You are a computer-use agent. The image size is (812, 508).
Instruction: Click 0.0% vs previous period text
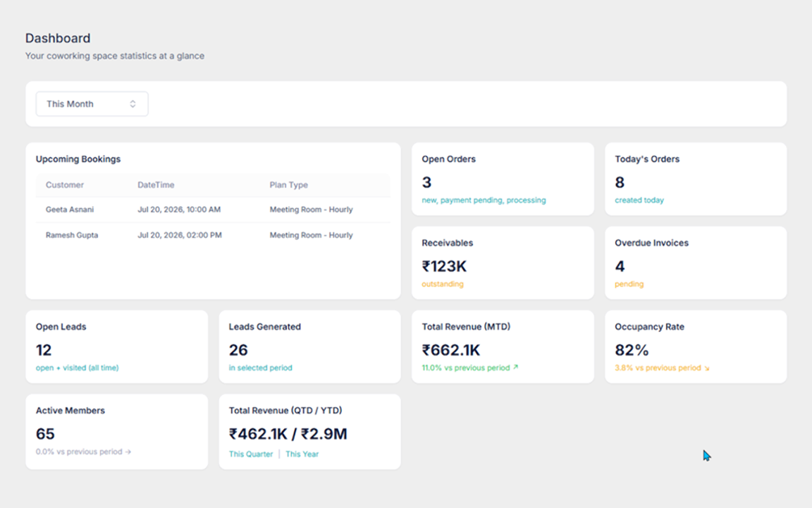[x=79, y=452]
